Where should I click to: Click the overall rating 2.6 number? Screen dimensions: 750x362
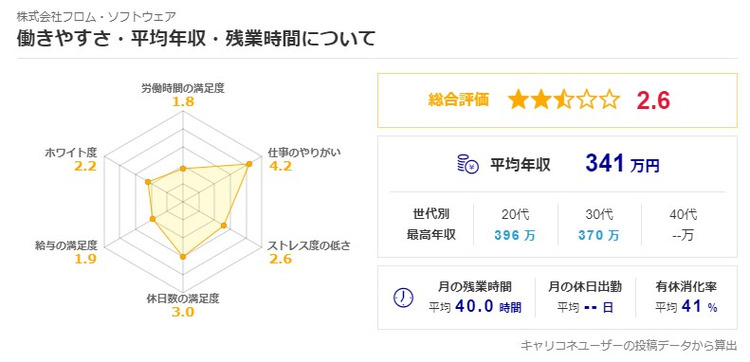653,100
